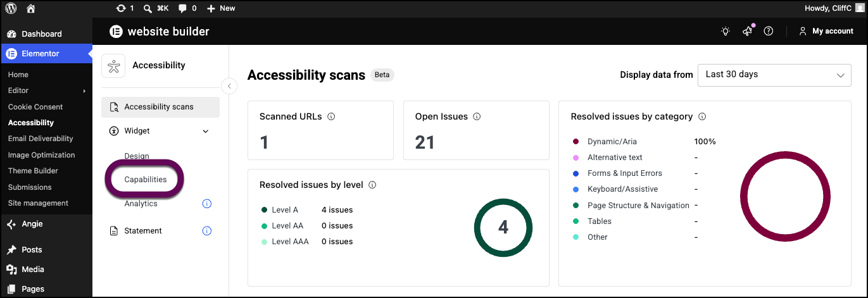Open Accessibility submenu link in WordPress menu

point(31,123)
